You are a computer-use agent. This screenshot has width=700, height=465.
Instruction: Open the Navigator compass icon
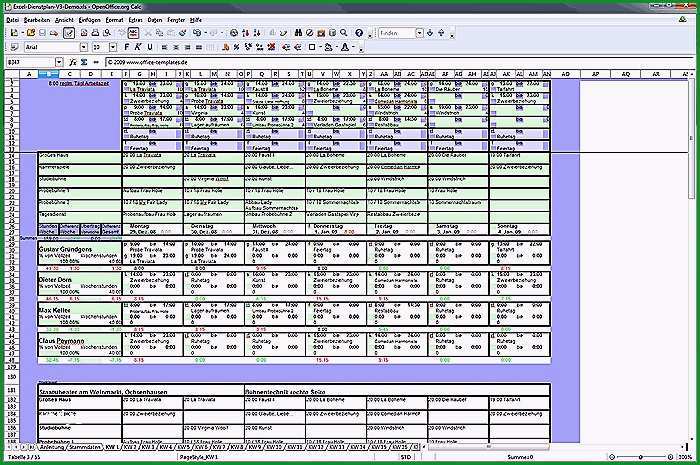(x=310, y=33)
